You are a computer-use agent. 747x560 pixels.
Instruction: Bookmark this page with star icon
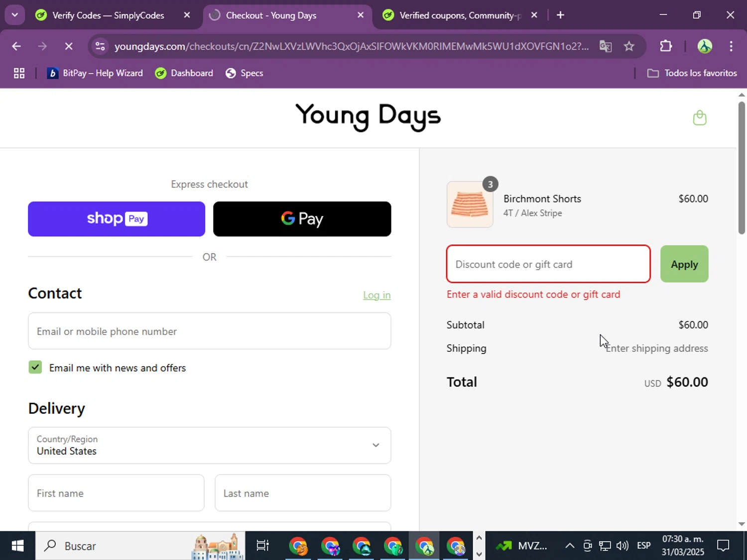(x=629, y=46)
